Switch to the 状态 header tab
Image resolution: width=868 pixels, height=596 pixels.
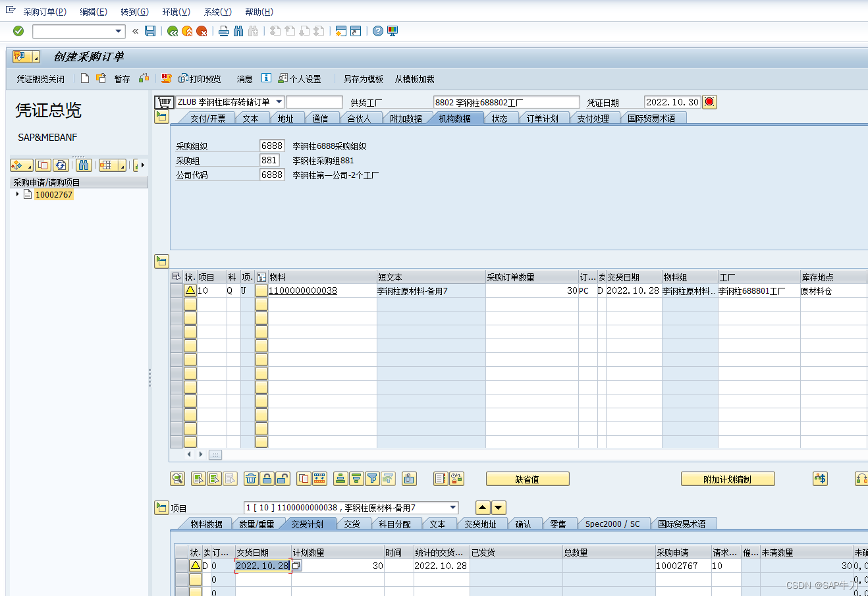tap(500, 119)
